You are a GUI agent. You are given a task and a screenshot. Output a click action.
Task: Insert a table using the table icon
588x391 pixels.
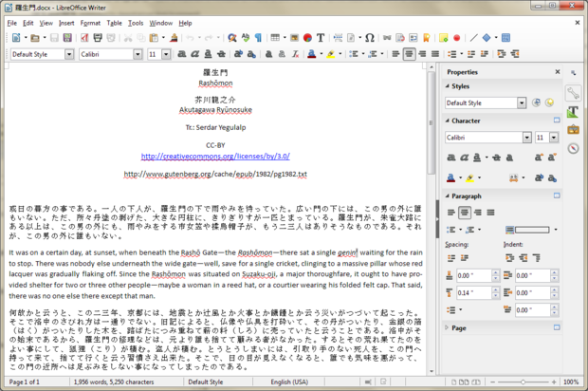[275, 38]
